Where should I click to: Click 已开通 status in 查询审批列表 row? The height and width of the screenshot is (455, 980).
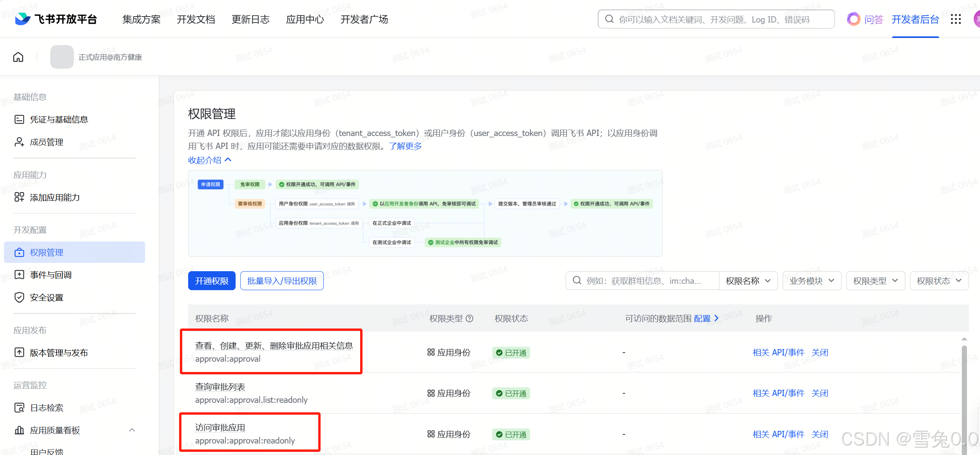511,393
